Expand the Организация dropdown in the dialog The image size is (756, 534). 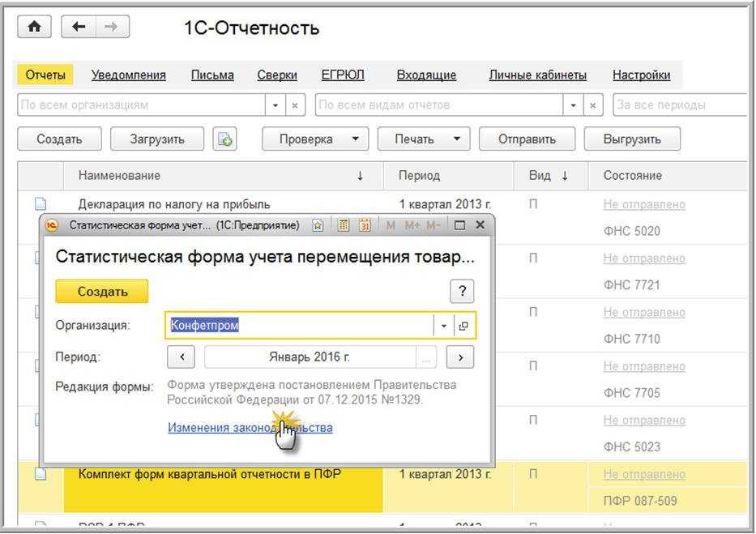click(443, 326)
